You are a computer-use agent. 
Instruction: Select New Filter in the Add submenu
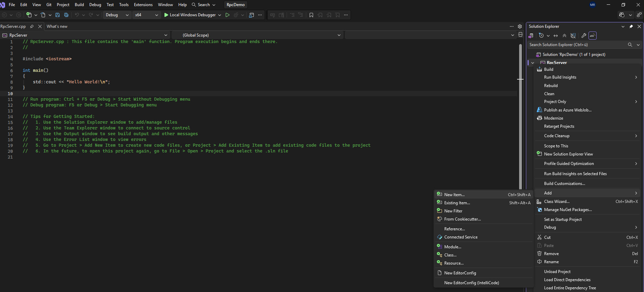pyautogui.click(x=484, y=211)
